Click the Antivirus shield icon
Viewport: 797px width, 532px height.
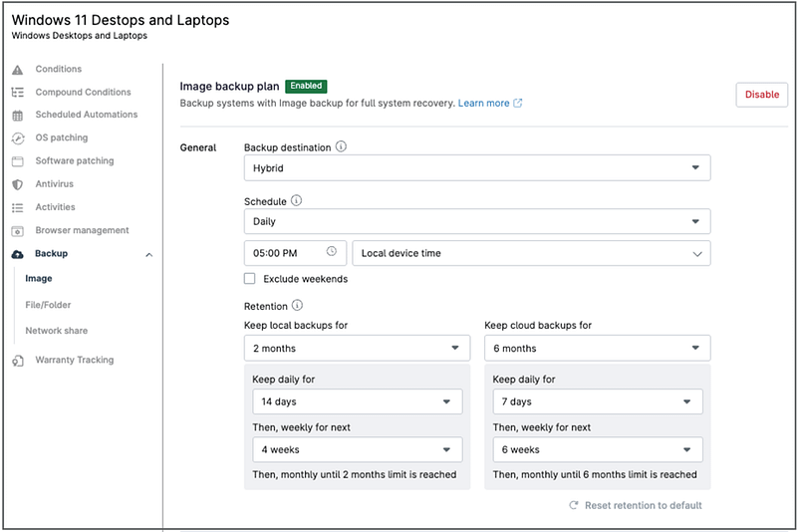(x=17, y=184)
